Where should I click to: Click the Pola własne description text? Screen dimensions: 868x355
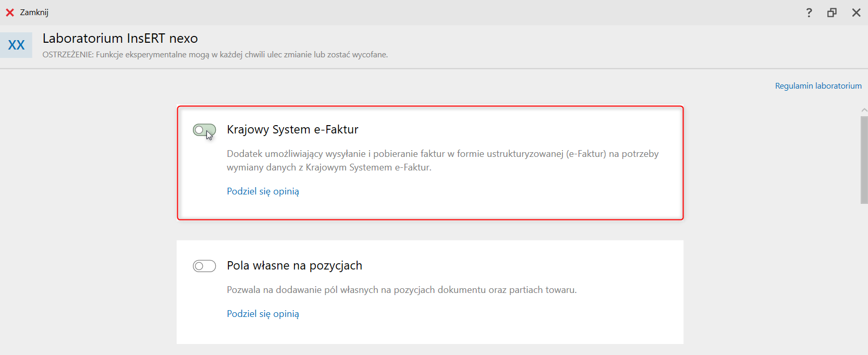(x=401, y=290)
